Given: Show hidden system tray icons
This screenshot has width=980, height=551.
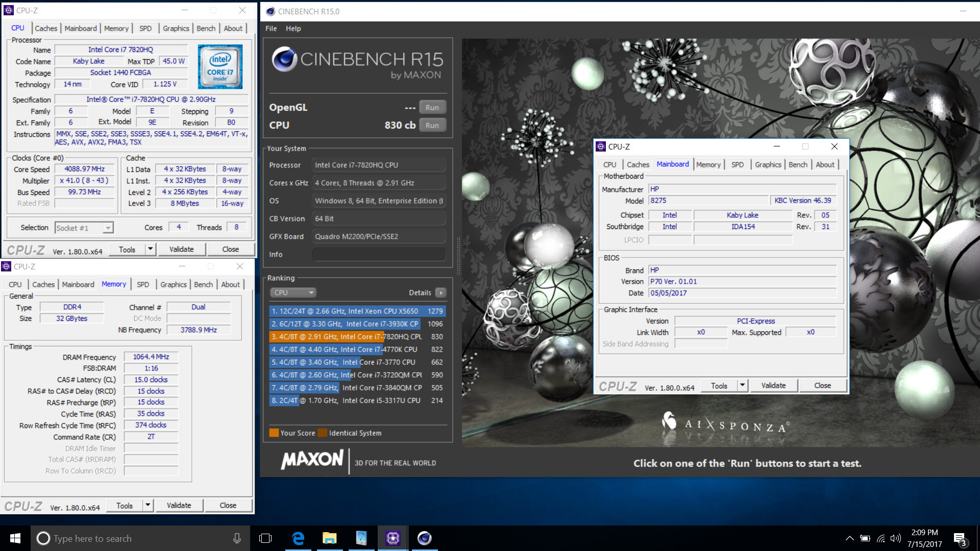Looking at the screenshot, I should point(849,538).
